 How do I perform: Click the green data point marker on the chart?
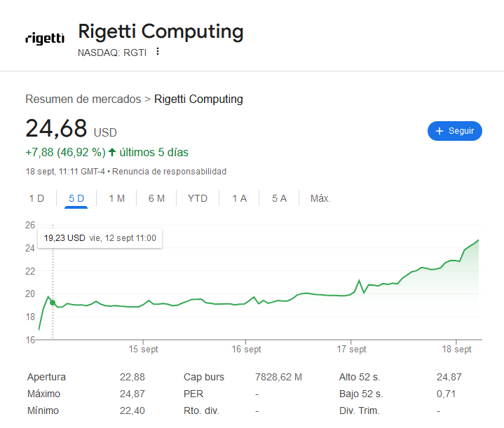(x=53, y=303)
